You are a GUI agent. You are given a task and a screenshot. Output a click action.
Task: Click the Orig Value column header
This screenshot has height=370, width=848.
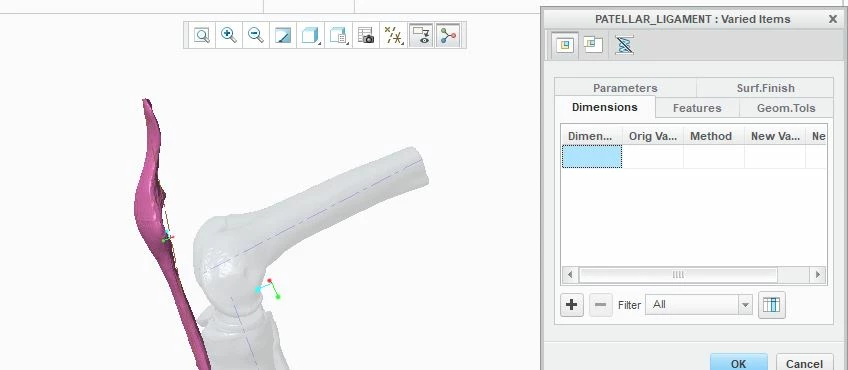click(653, 136)
